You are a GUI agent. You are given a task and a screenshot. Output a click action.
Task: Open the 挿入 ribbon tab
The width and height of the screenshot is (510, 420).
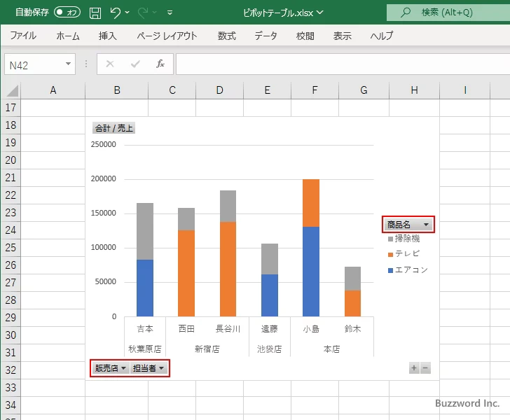coord(107,36)
